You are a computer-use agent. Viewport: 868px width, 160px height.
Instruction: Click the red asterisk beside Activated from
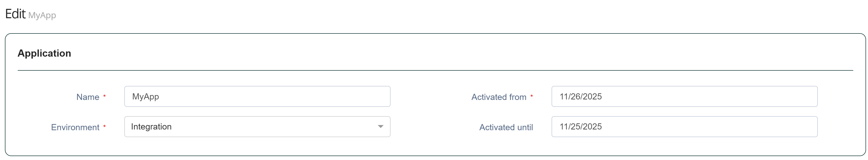coord(532,97)
